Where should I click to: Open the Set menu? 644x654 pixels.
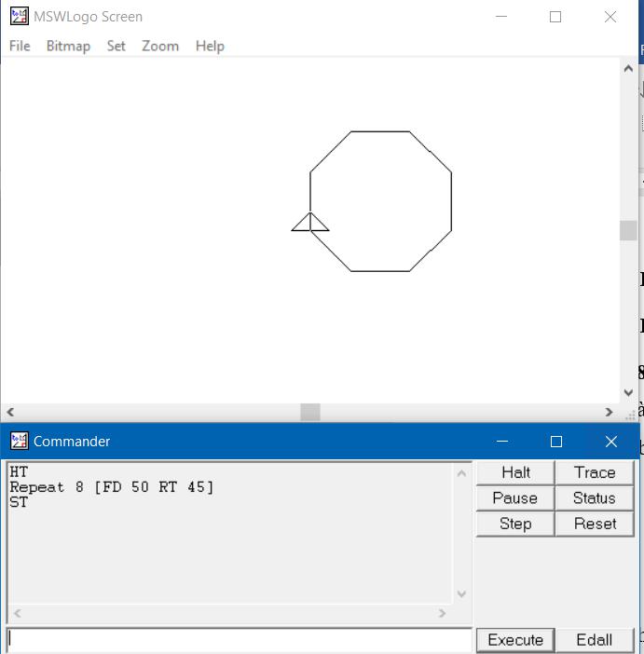pos(116,46)
